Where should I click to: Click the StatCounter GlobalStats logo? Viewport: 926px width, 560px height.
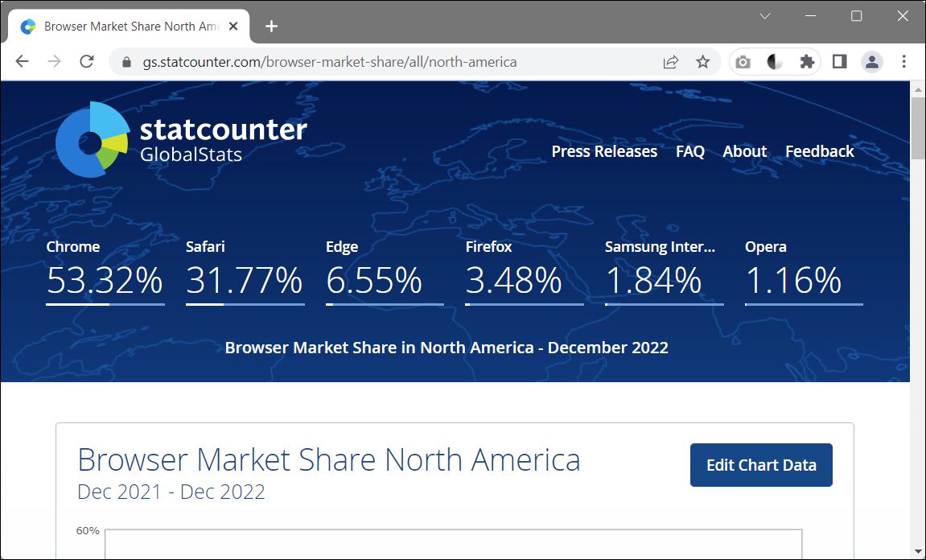click(x=180, y=138)
